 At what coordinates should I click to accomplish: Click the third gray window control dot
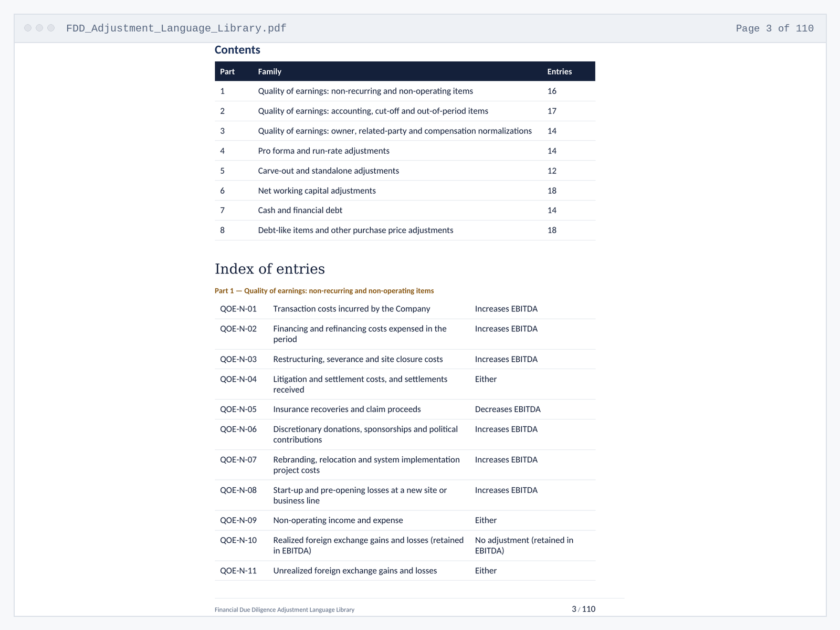51,28
